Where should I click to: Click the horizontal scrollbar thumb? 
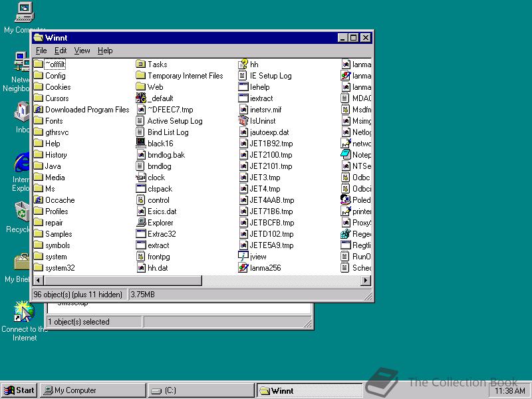(x=123, y=280)
